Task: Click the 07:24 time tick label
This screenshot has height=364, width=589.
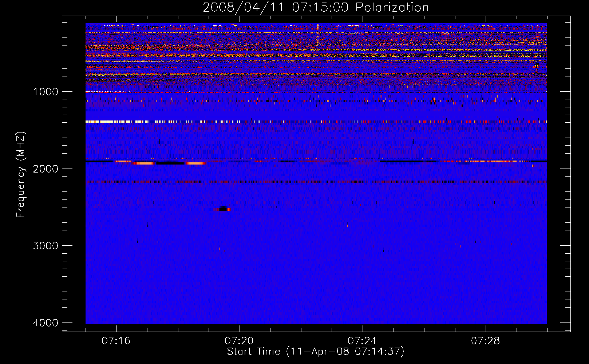Action: 362,341
